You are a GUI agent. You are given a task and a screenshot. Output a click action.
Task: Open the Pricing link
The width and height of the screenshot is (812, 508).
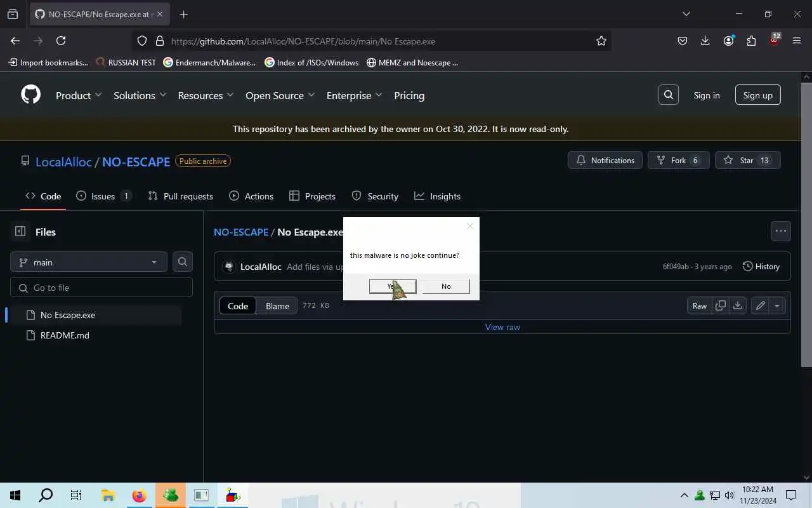(409, 95)
